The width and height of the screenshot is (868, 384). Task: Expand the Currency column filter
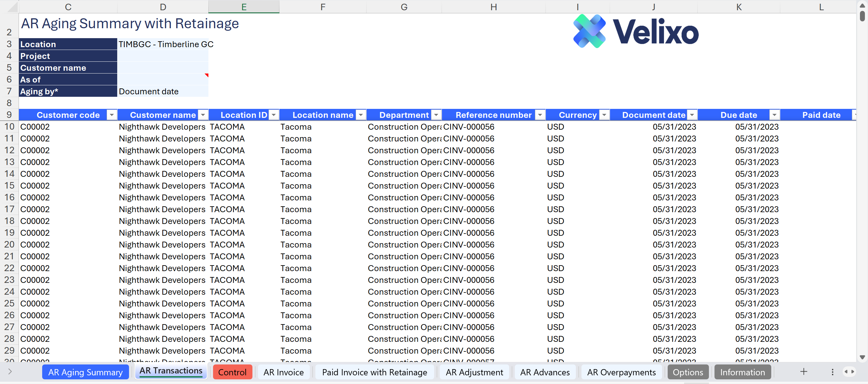[604, 115]
